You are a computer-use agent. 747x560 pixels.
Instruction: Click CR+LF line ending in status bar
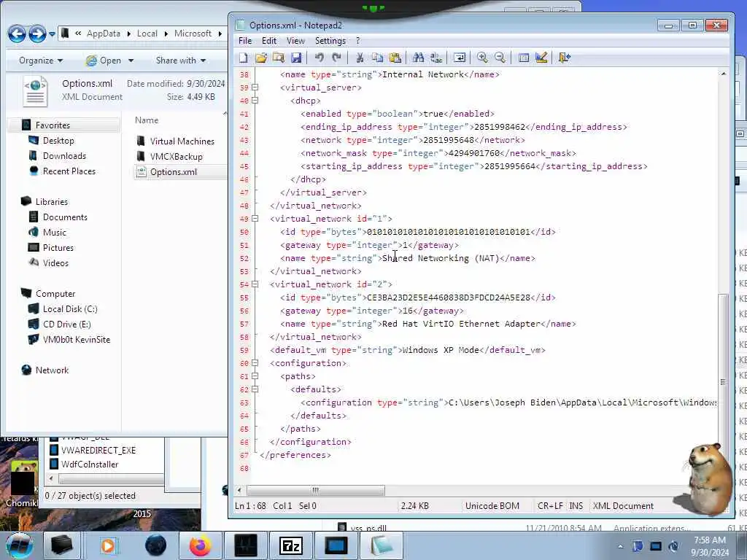(550, 506)
